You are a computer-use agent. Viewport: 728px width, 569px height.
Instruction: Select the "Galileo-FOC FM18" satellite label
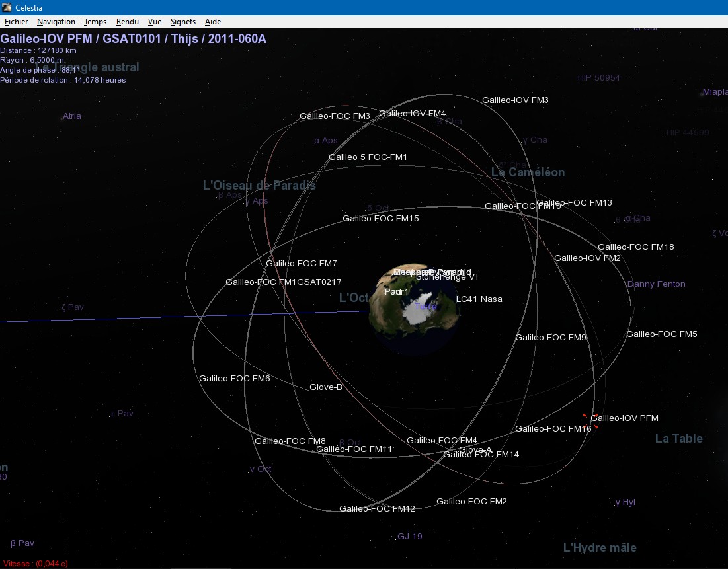click(x=636, y=247)
